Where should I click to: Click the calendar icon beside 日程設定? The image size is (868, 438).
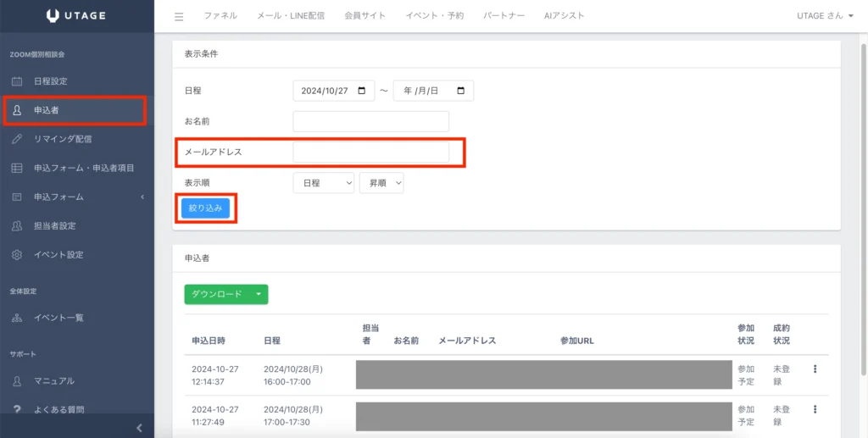pos(17,81)
